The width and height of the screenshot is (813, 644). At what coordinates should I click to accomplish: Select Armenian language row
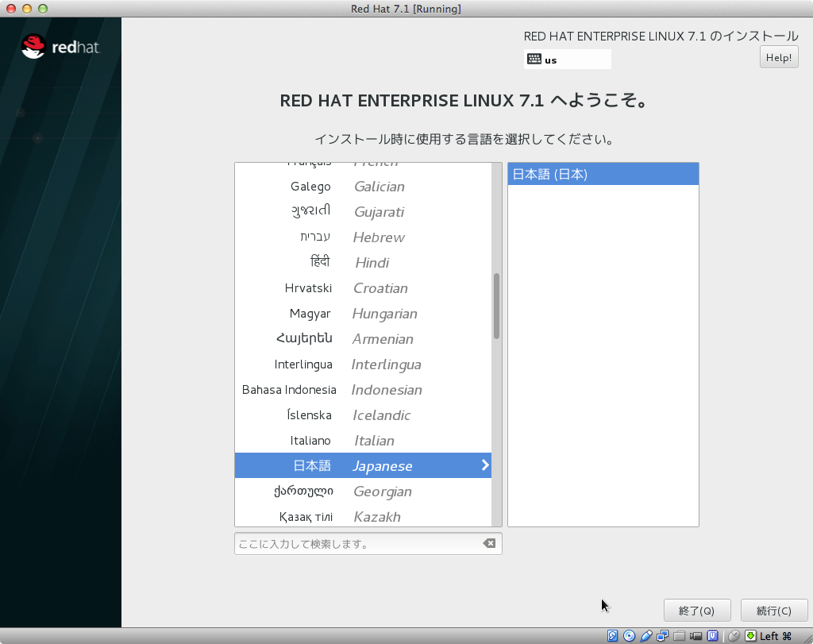tap(363, 338)
